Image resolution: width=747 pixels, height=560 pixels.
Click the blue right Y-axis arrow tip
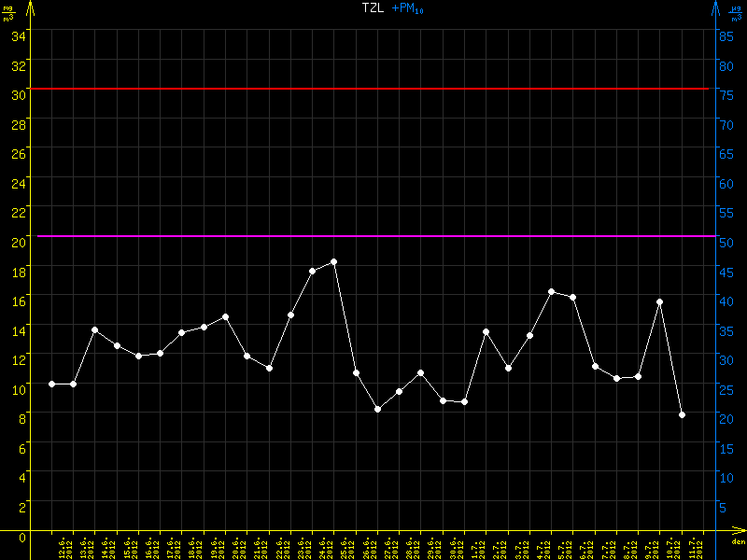(x=716, y=7)
